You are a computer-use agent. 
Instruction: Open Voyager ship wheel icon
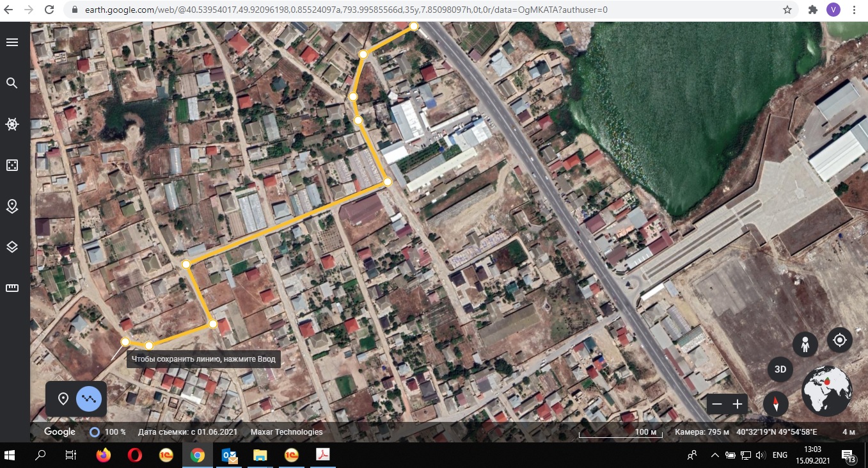coord(12,124)
